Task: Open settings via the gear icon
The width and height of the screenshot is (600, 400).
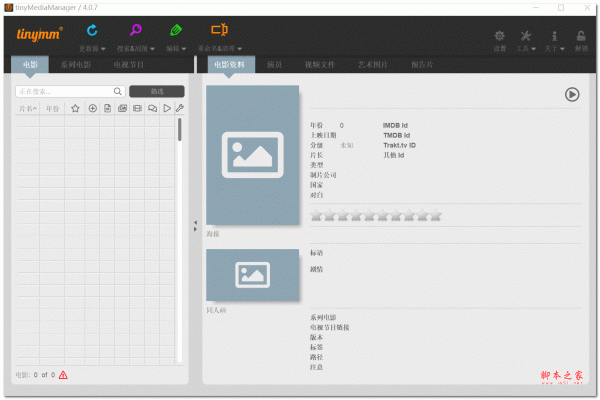Action: coord(499,36)
